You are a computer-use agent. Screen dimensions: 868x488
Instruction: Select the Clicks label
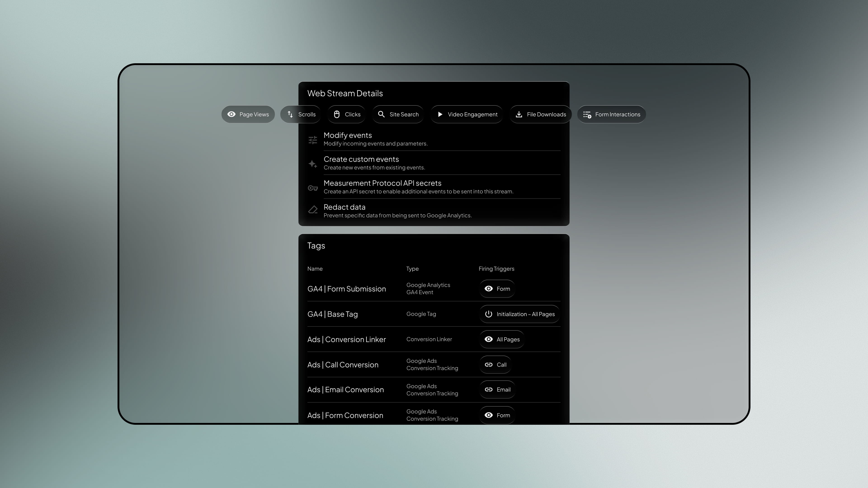click(353, 115)
